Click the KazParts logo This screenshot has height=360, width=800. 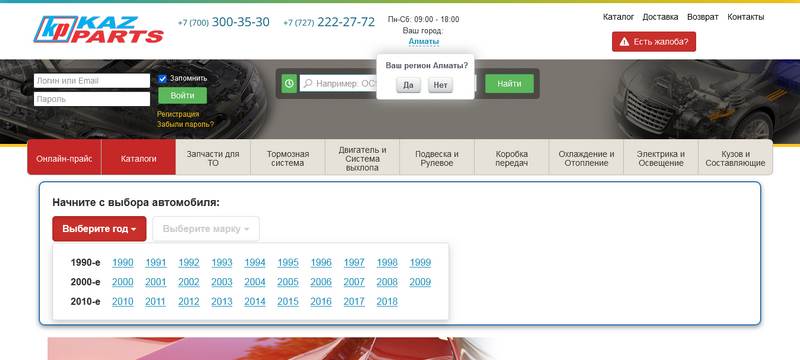tap(98, 30)
